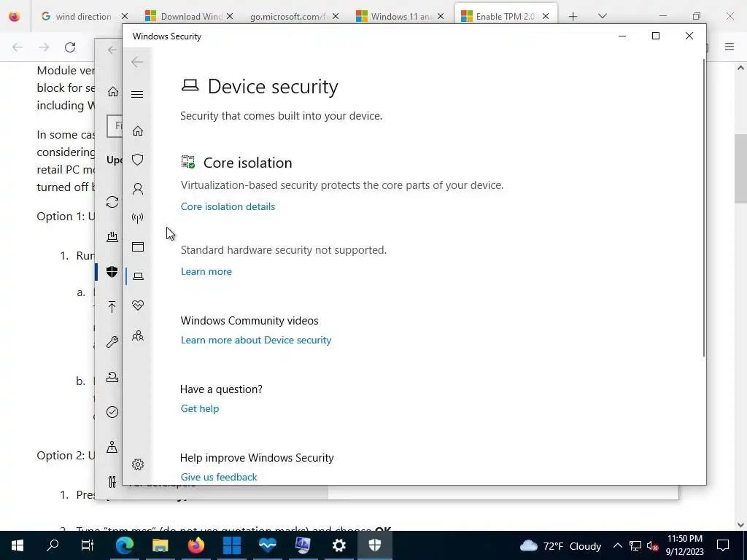The height and width of the screenshot is (560, 747).
Task: Open Windows Security settings gear
Action: pyautogui.click(x=138, y=464)
